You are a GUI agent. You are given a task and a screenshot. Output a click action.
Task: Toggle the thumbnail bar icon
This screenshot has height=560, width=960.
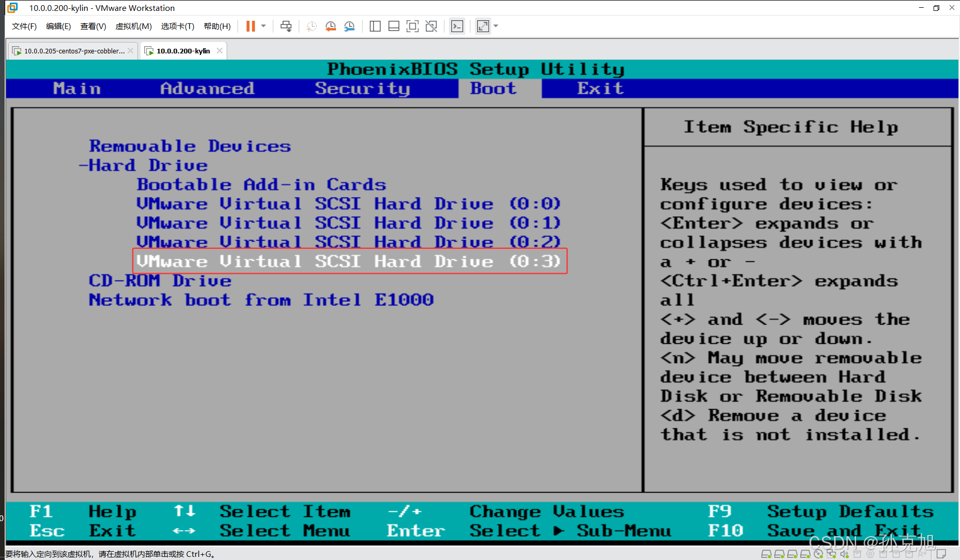point(394,26)
